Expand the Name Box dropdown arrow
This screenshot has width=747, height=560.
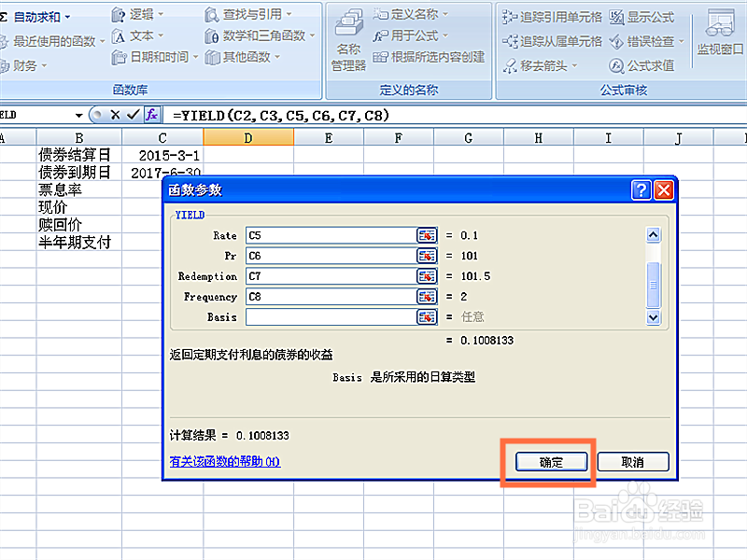78,115
